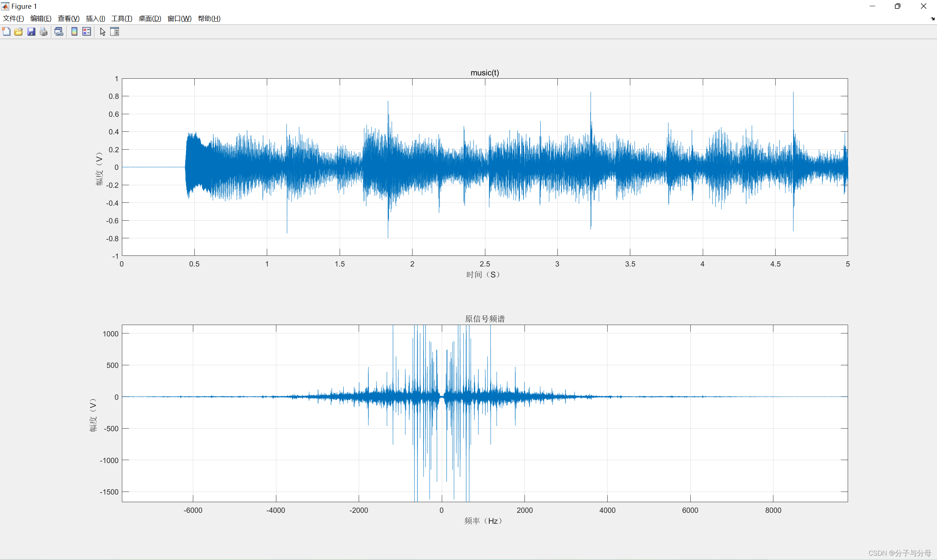Image resolution: width=937 pixels, height=560 pixels.
Task: Open the Property Inspector toolbar icon
Action: coord(115,32)
